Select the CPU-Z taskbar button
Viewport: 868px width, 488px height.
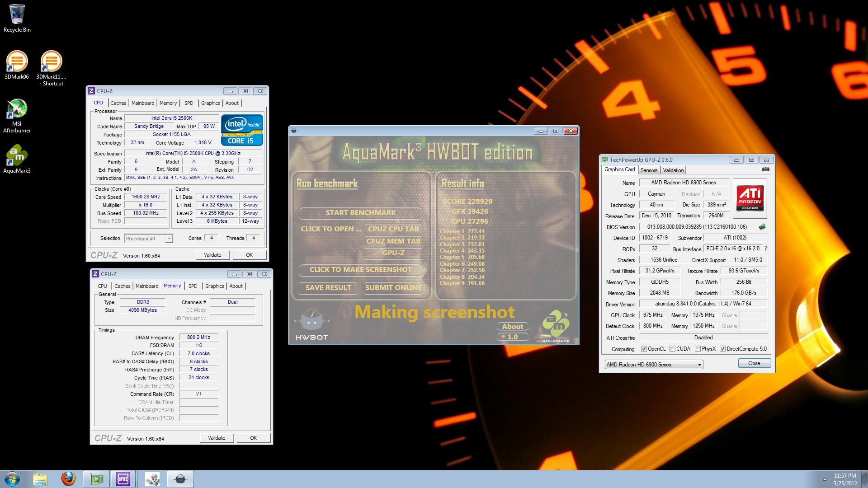click(x=123, y=479)
